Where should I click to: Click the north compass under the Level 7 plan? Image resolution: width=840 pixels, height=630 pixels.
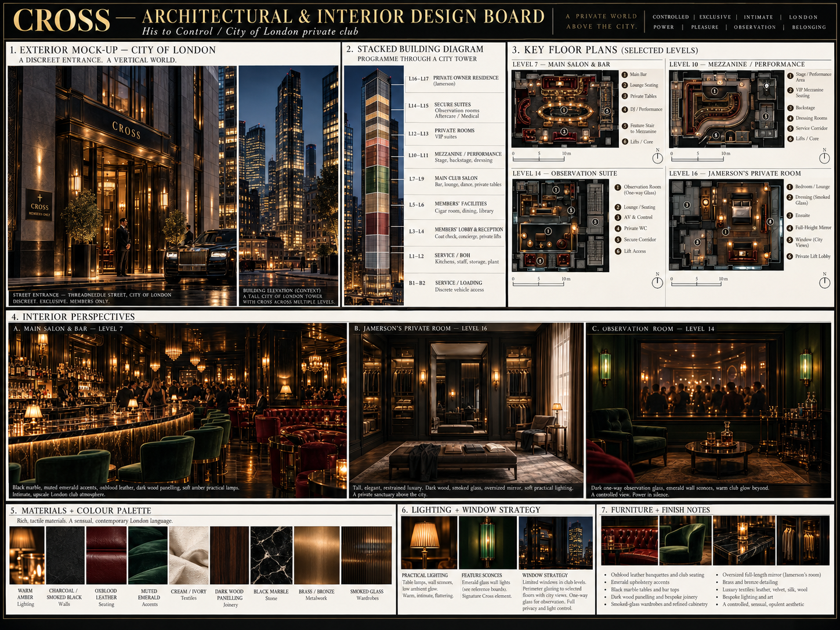(657, 157)
